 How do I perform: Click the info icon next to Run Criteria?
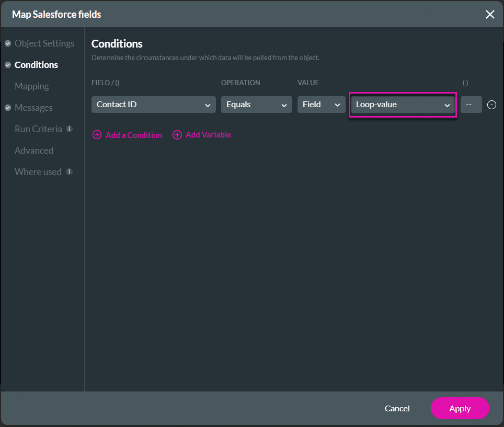pos(69,129)
